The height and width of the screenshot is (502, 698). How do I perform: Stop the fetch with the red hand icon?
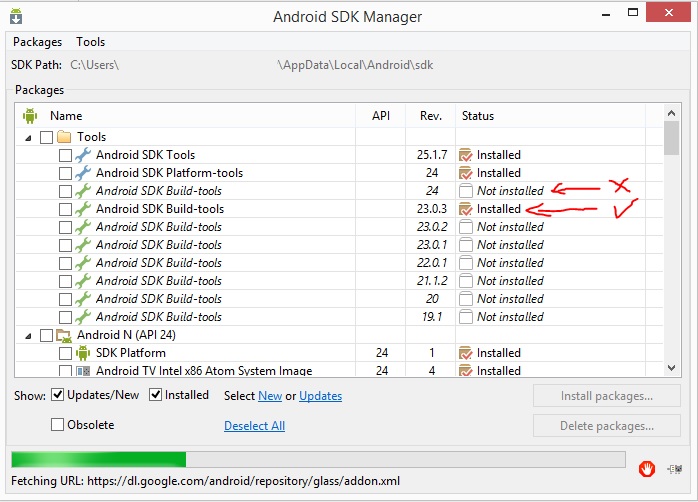click(646, 469)
